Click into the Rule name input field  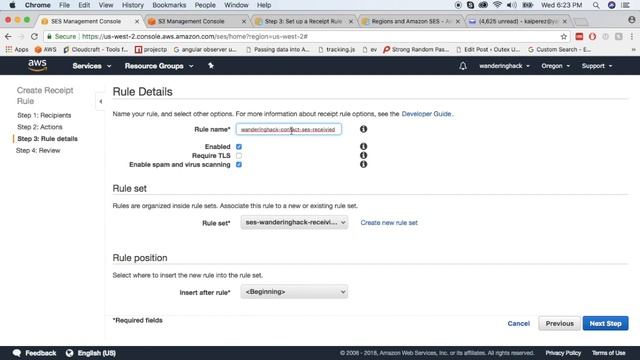[x=289, y=129]
